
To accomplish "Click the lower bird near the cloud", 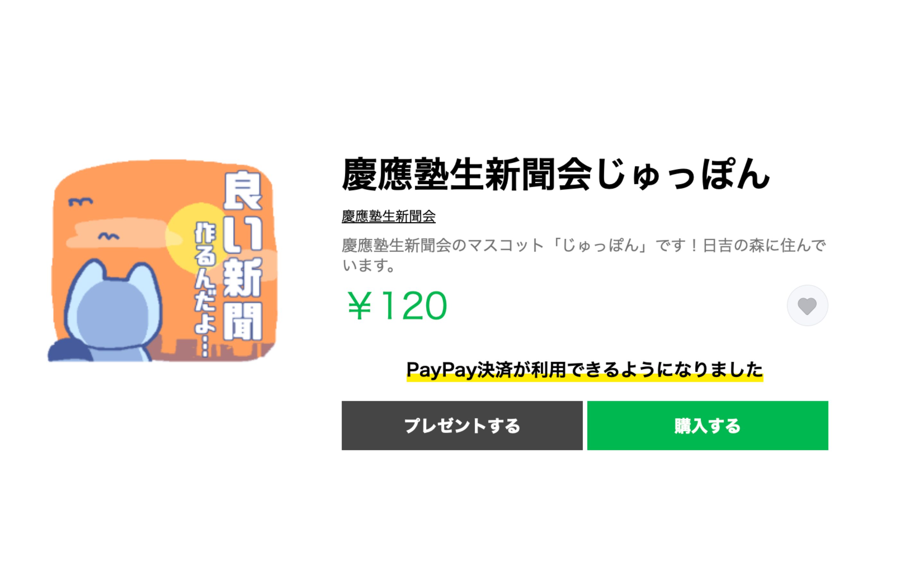I will 109,236.
